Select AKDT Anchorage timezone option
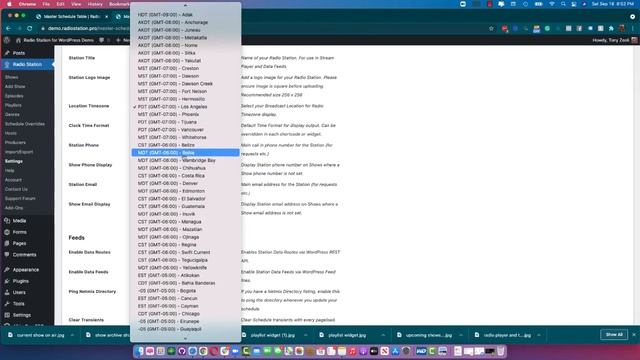The width and height of the screenshot is (640, 360). pos(185,22)
